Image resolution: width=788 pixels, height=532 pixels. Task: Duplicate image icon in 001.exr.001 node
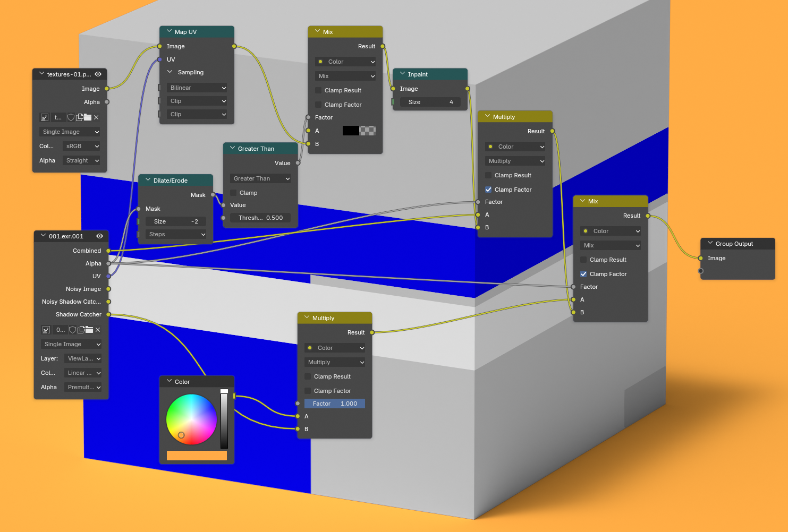click(81, 330)
